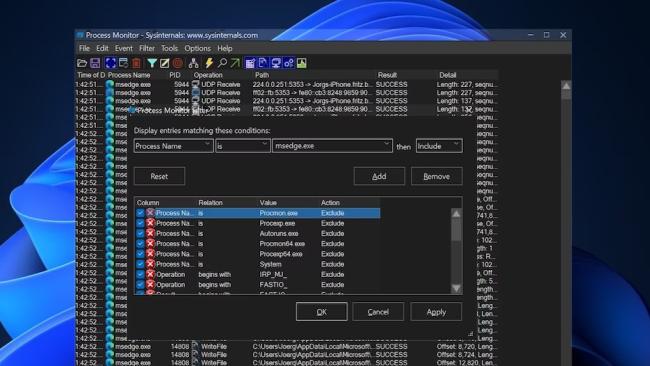Click the Value column header in filter list
Screen dimensions: 650x366
pyautogui.click(x=268, y=203)
